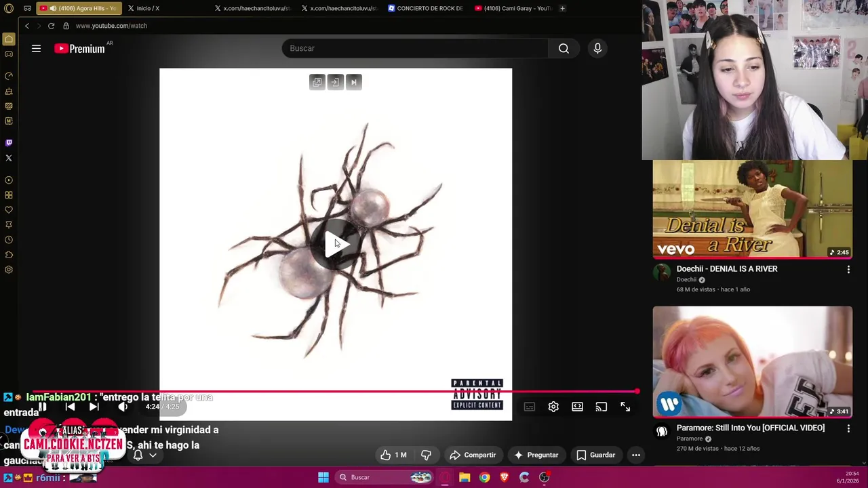
Task: Switch to the first x.com/haechancitoluvu tab
Action: (252, 8)
